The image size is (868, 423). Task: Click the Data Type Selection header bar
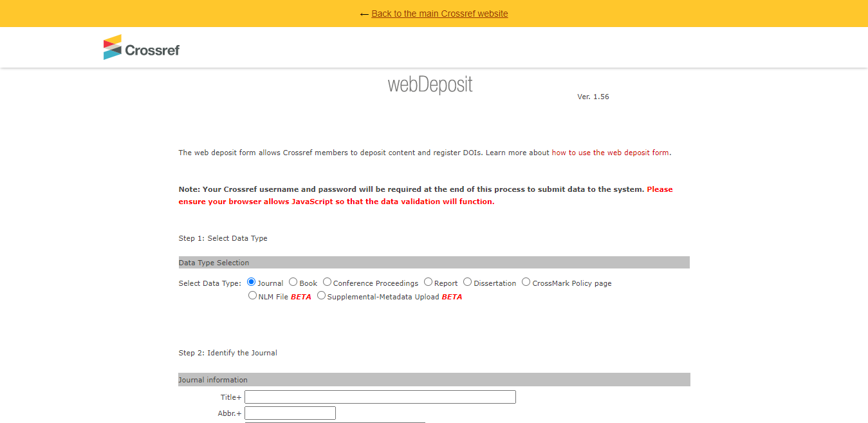pos(434,262)
